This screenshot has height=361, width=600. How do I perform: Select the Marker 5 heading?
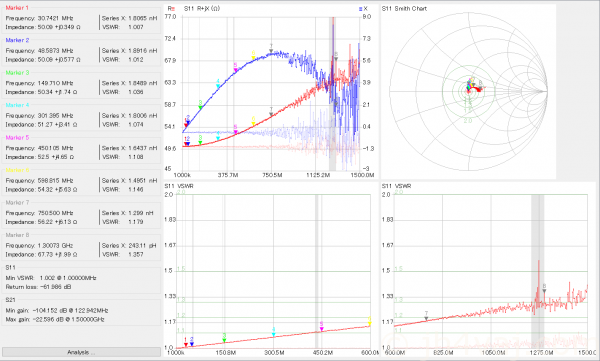click(17, 138)
